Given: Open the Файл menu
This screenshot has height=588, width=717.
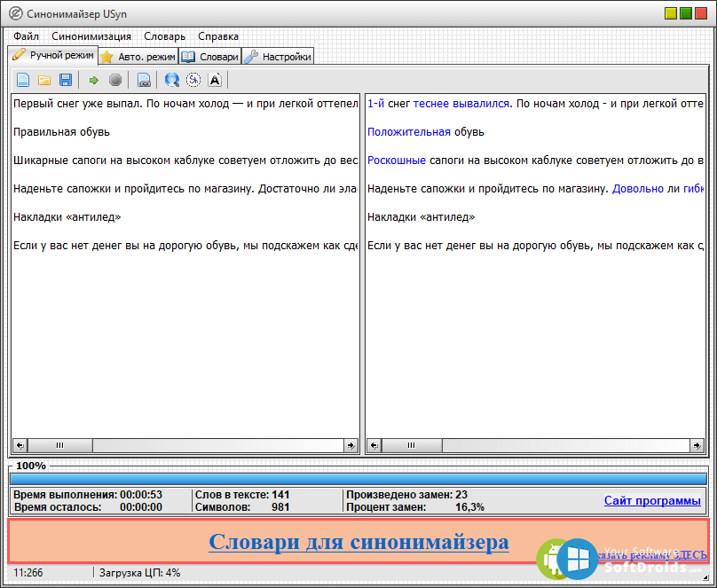Looking at the screenshot, I should click(x=26, y=36).
